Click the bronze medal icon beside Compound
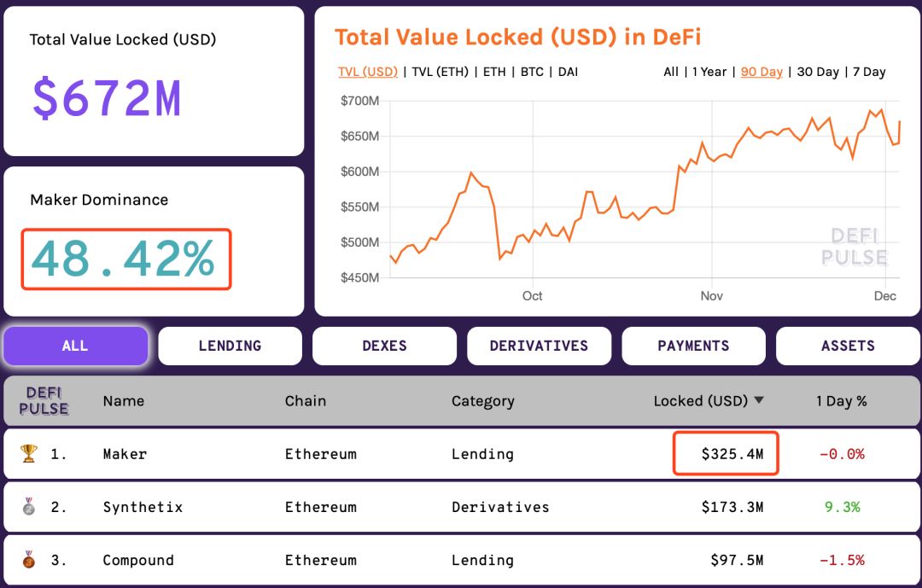922x588 pixels. click(x=28, y=559)
